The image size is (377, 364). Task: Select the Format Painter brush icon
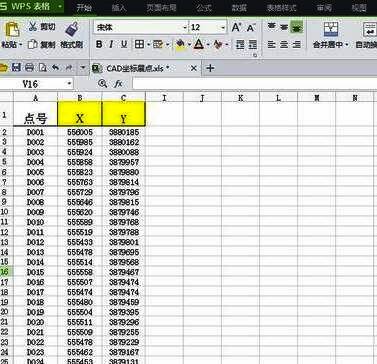click(71, 29)
